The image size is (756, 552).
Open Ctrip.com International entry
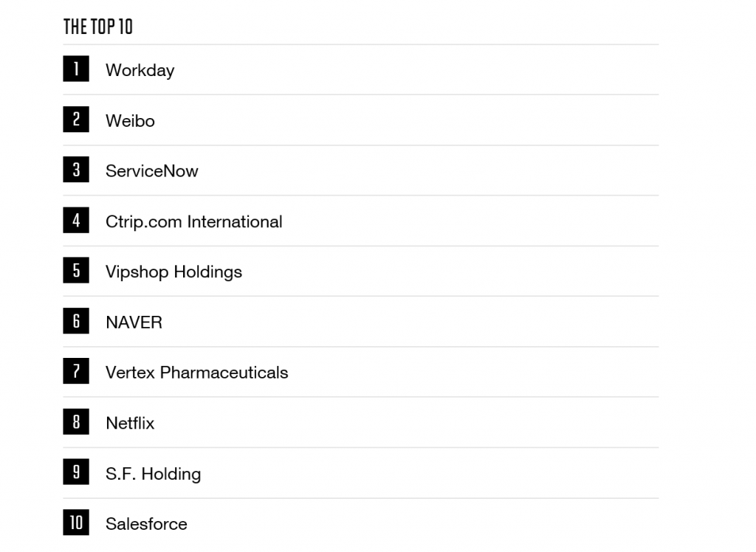193,221
